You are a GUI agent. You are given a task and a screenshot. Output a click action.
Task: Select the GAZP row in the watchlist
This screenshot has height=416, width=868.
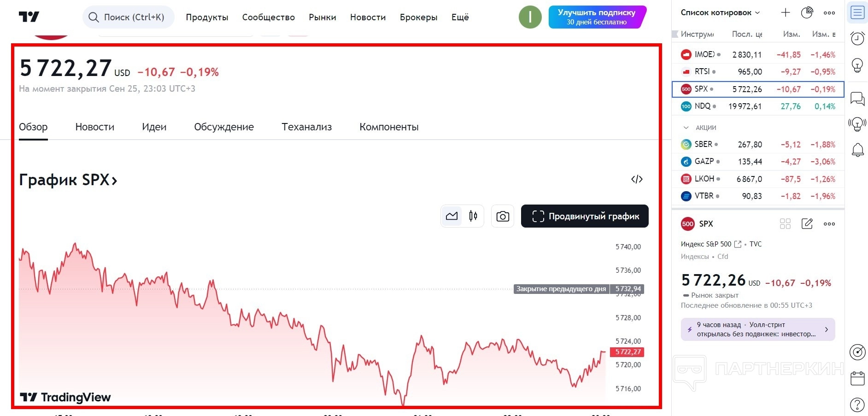click(x=758, y=161)
